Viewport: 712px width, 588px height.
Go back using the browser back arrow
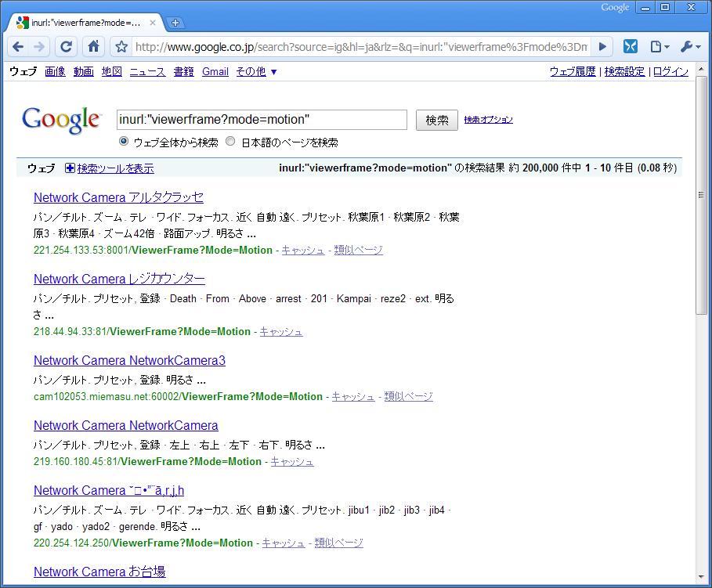pyautogui.click(x=18, y=47)
